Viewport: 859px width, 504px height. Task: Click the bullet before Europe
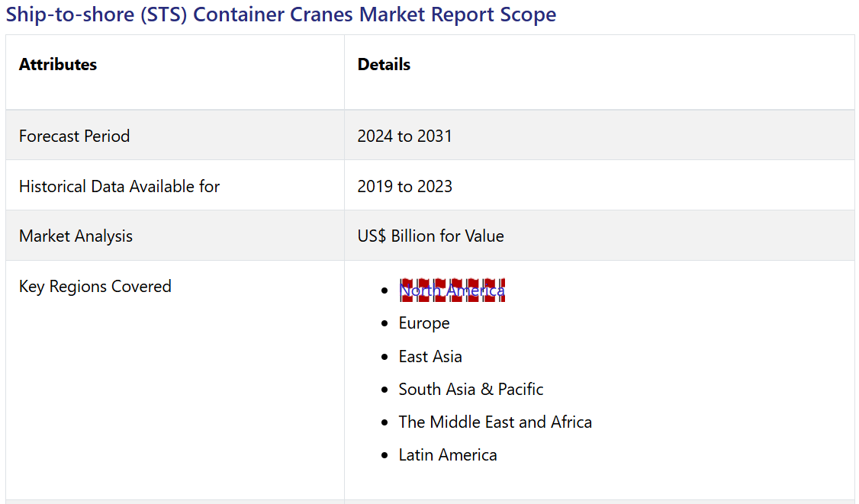[x=385, y=324]
